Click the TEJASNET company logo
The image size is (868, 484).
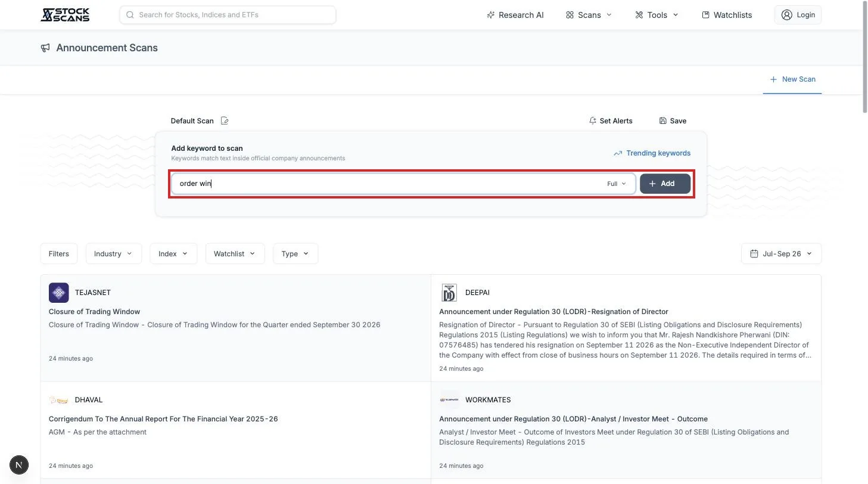59,293
